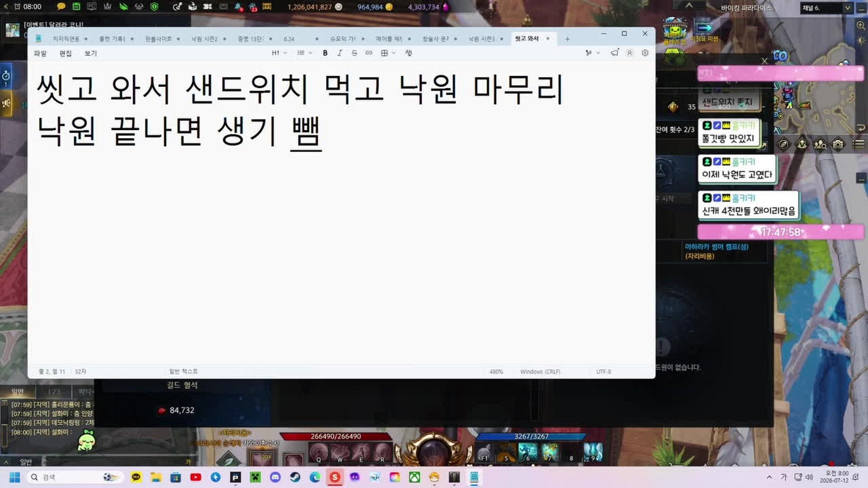Clear formatting with the eraser-A icon
Image resolution: width=868 pixels, height=488 pixels.
point(409,53)
